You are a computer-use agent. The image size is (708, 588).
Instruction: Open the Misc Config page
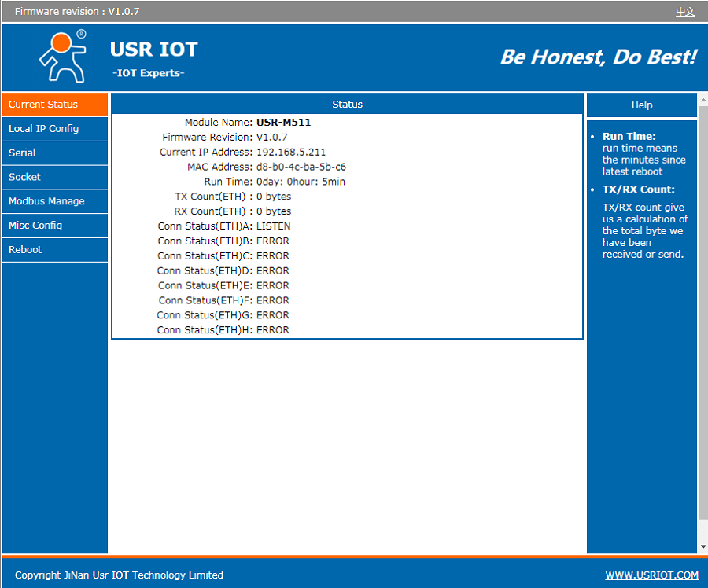coord(55,225)
